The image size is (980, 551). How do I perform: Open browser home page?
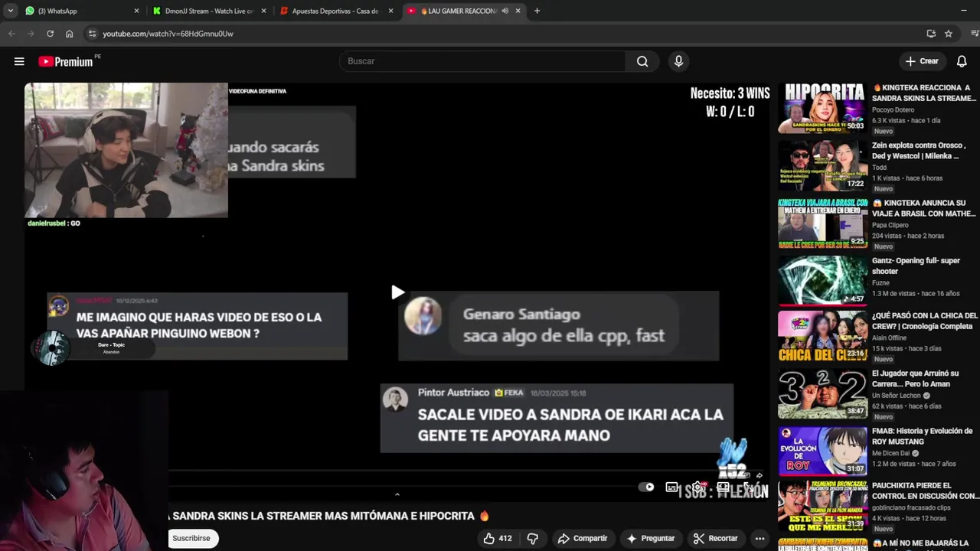(x=69, y=34)
